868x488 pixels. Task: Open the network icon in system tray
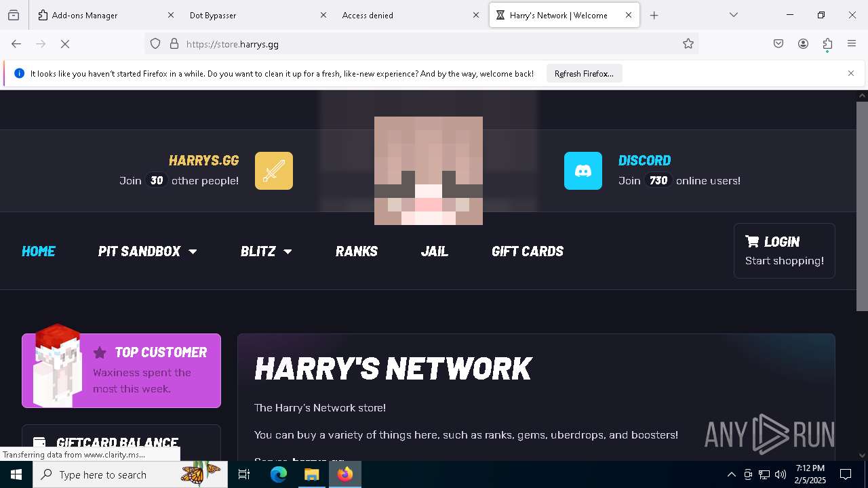(x=764, y=474)
